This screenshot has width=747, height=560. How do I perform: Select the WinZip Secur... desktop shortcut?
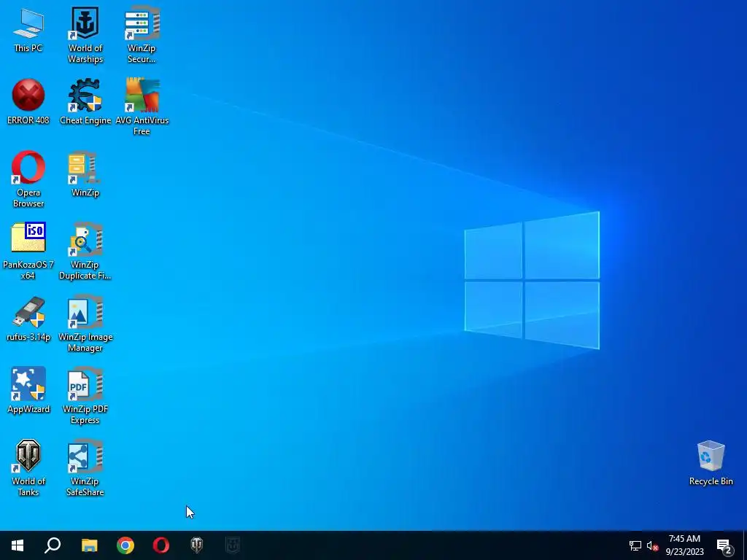pyautogui.click(x=142, y=35)
